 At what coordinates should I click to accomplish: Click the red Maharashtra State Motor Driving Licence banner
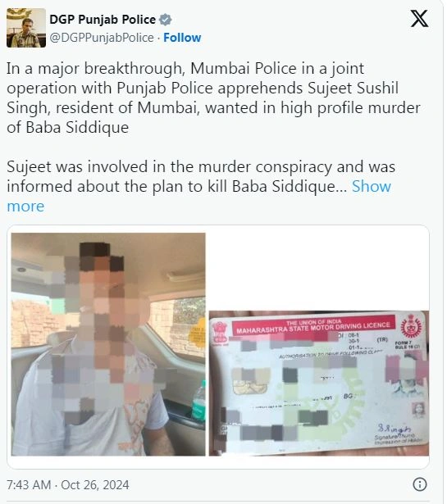coord(313,326)
